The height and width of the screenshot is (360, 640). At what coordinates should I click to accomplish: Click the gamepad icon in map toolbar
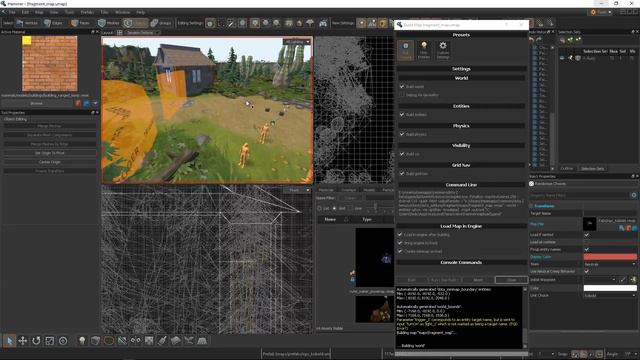323,23
